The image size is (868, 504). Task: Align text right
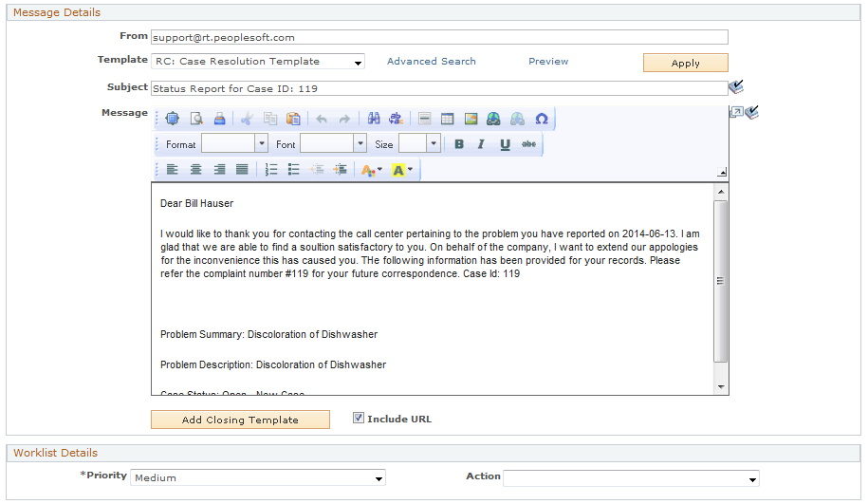pyautogui.click(x=219, y=170)
